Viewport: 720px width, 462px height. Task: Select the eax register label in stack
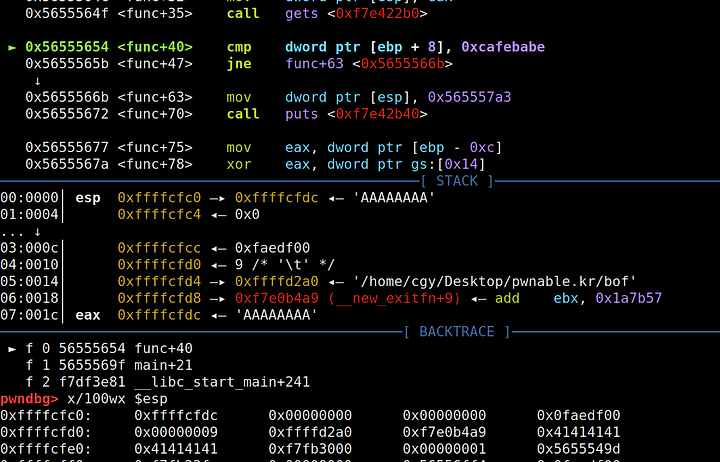tap(88, 316)
